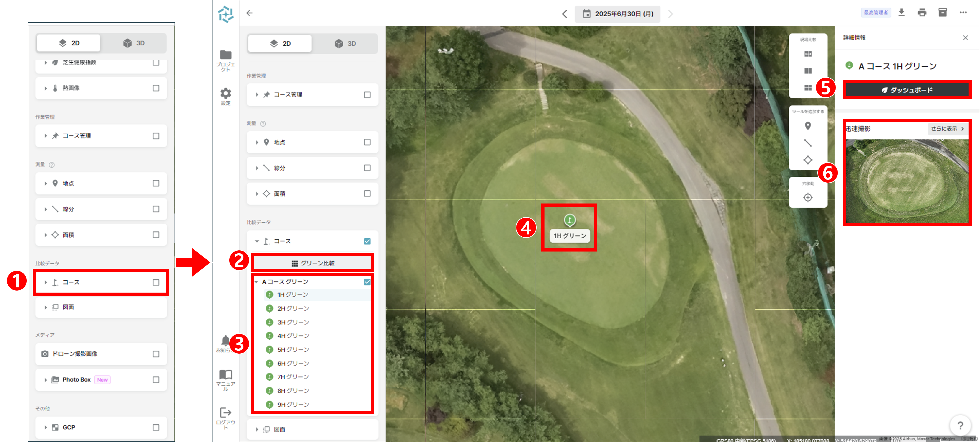Click the four-grid site comparison icon

808,88
